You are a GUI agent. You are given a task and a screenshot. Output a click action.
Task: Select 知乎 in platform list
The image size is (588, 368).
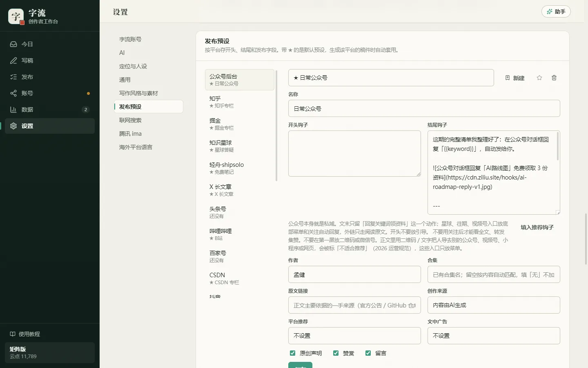pyautogui.click(x=240, y=102)
